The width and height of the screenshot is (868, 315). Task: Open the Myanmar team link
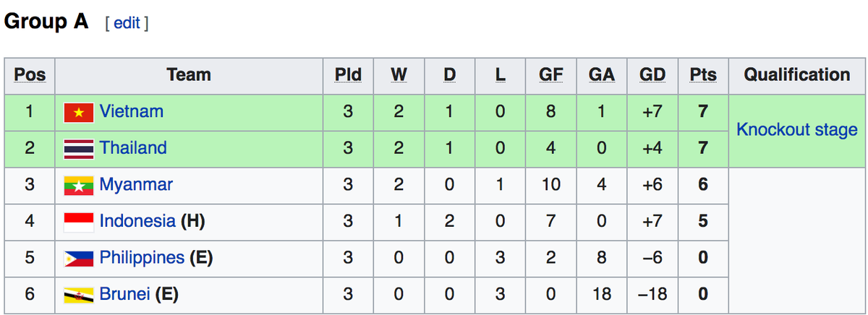point(136,185)
